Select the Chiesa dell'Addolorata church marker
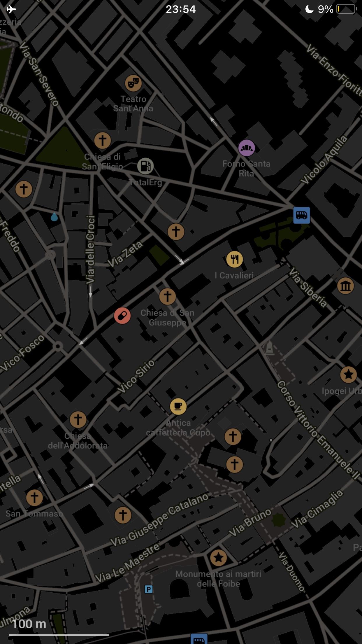This screenshot has height=644, width=362. pos(78,420)
